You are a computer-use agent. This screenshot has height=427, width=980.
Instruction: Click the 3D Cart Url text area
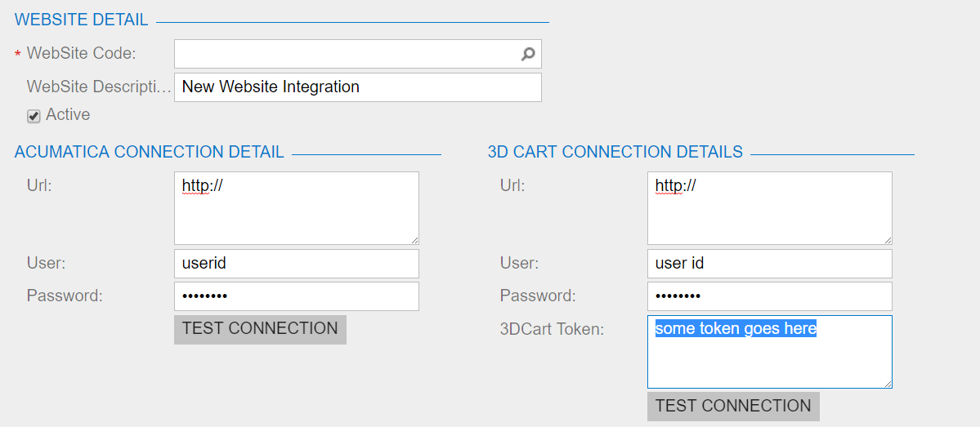pyautogui.click(x=769, y=207)
